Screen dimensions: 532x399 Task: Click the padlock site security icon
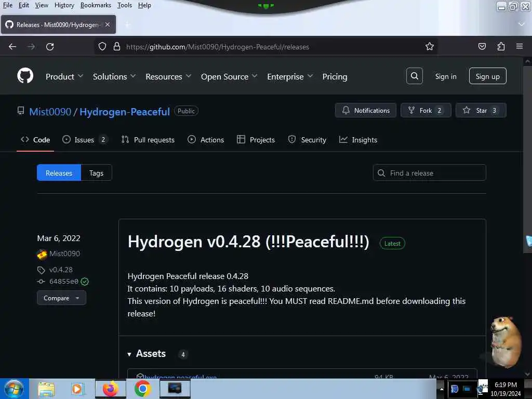click(x=117, y=46)
